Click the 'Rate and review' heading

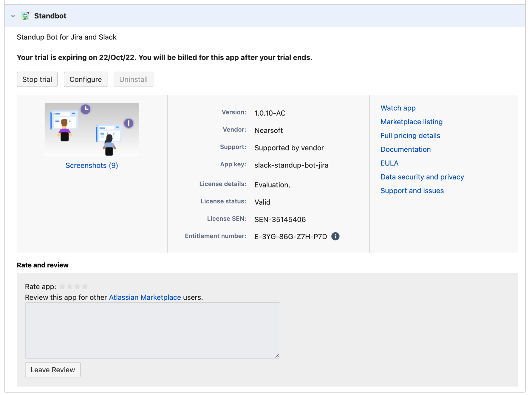click(43, 265)
